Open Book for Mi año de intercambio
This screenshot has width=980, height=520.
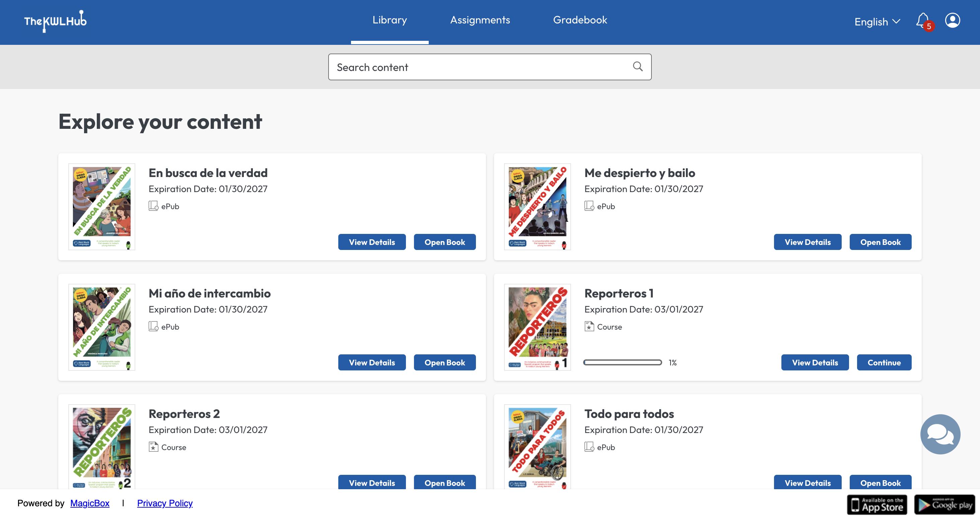point(444,362)
